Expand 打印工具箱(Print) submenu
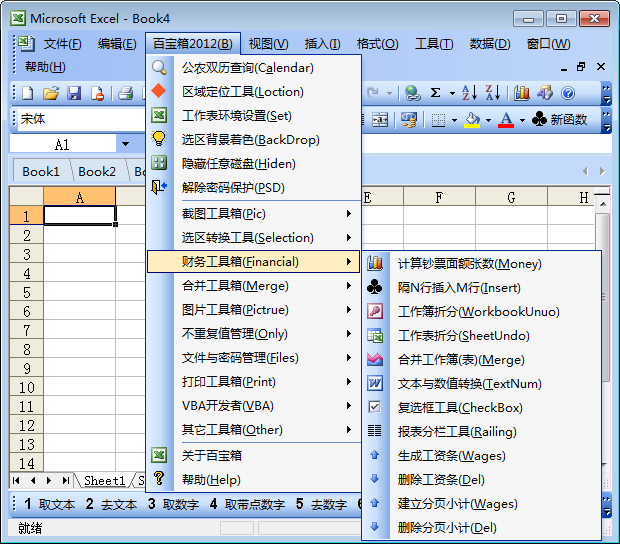 coord(253,382)
